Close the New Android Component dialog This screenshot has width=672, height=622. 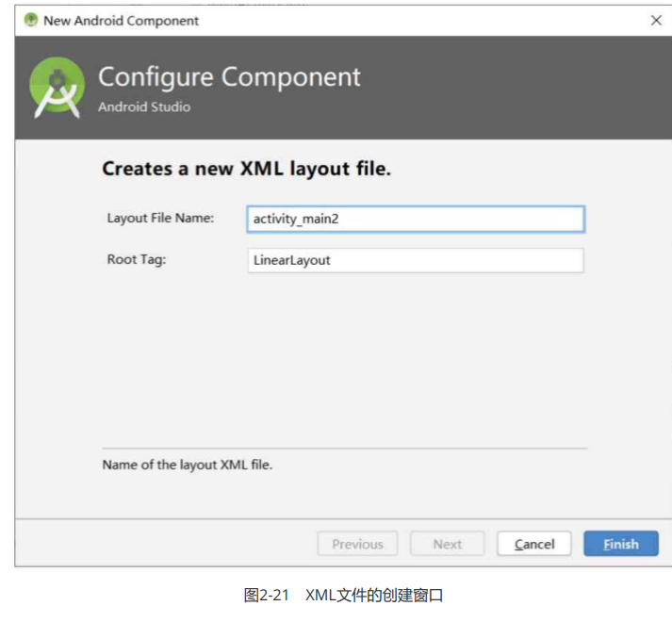click(656, 20)
